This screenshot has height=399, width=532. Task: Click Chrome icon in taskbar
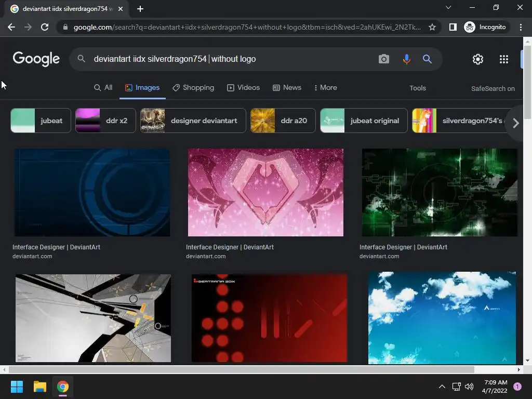63,387
